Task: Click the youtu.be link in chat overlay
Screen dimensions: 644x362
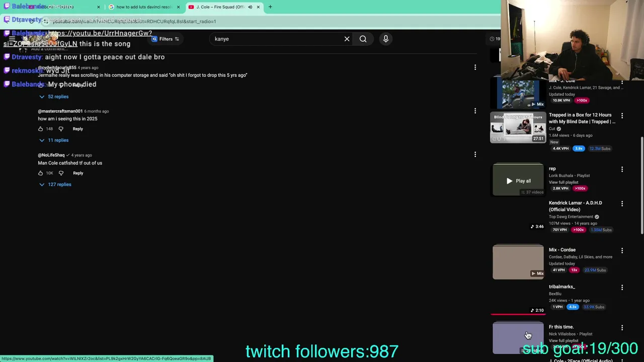Action: (100, 33)
